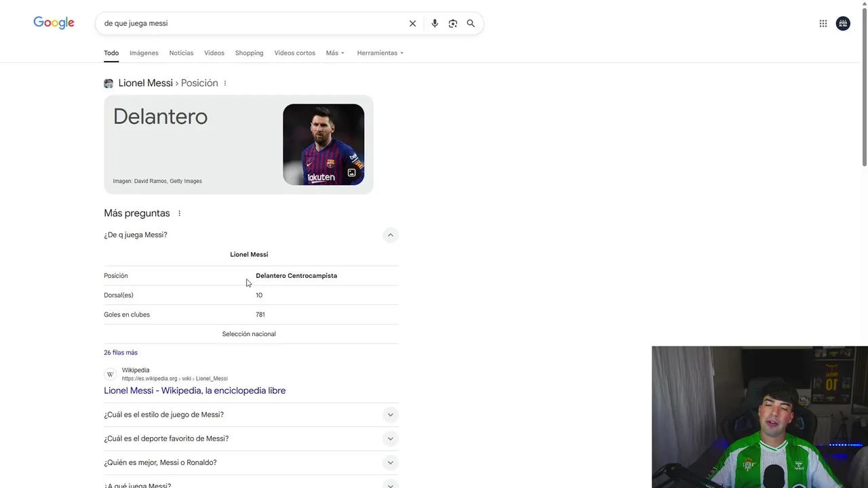Click Imagen: David Ramos, Getty Images credit
This screenshot has height=488, width=868.
click(157, 181)
